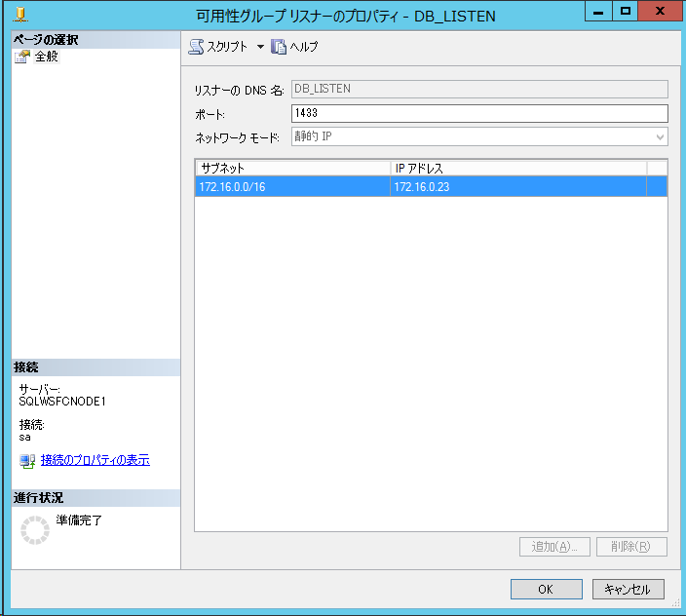Select the 172.16.0.23 IP address cell

pyautogui.click(x=517, y=187)
